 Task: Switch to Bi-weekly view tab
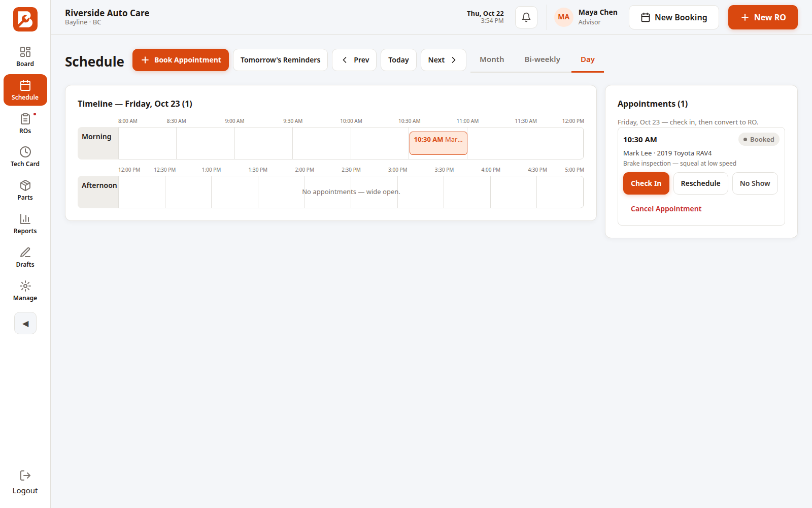pos(542,59)
